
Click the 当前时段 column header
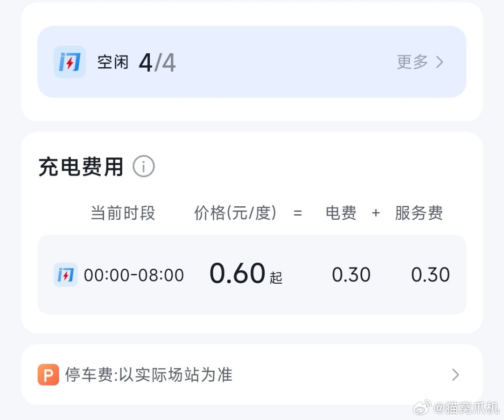coord(123,213)
